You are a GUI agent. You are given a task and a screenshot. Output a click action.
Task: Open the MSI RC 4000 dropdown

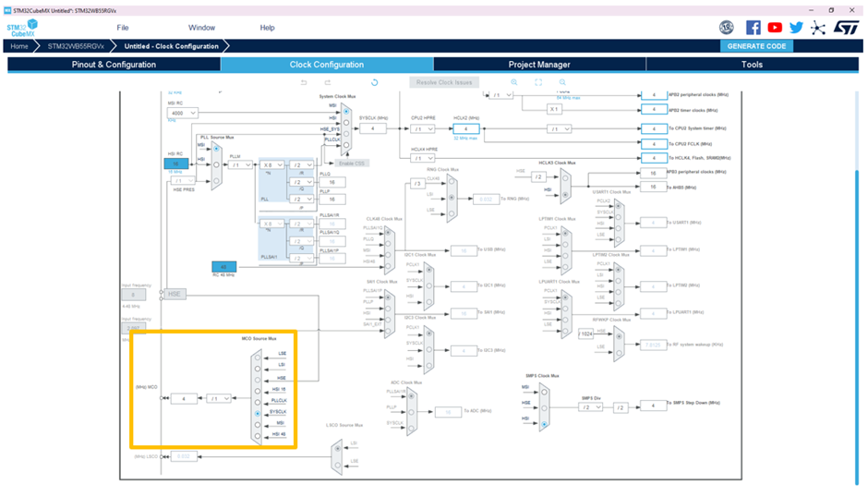click(x=182, y=113)
